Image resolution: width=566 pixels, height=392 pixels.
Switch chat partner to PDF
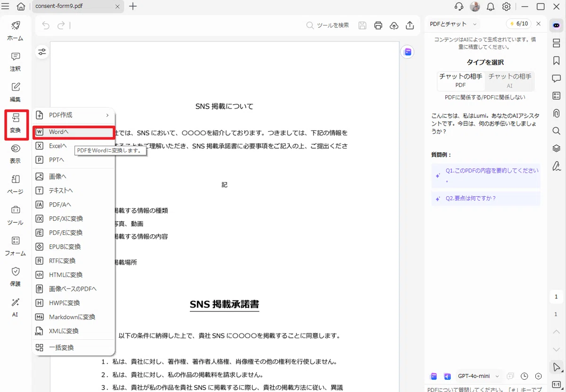[x=460, y=81]
